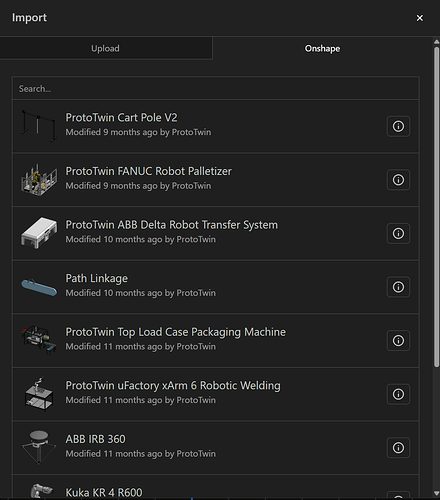Click the Path Linkage thumbnail
The width and height of the screenshot is (440, 500).
(39, 287)
